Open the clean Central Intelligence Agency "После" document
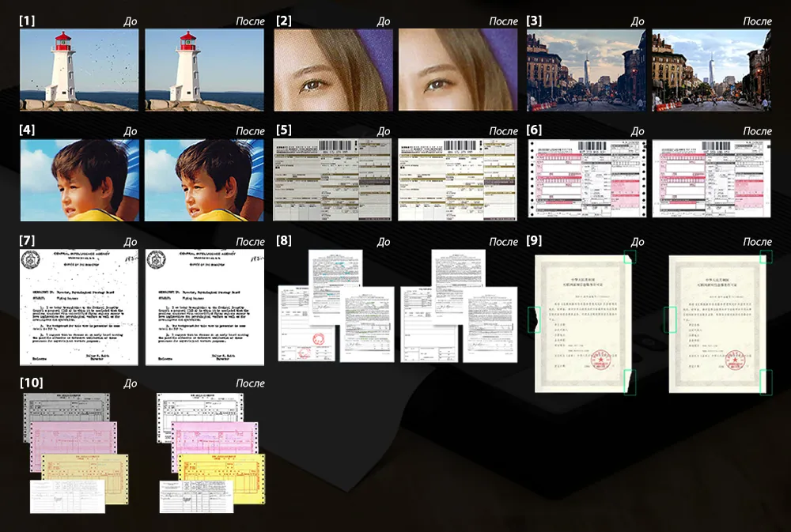Viewport: 791px width, 532px height. pos(204,308)
